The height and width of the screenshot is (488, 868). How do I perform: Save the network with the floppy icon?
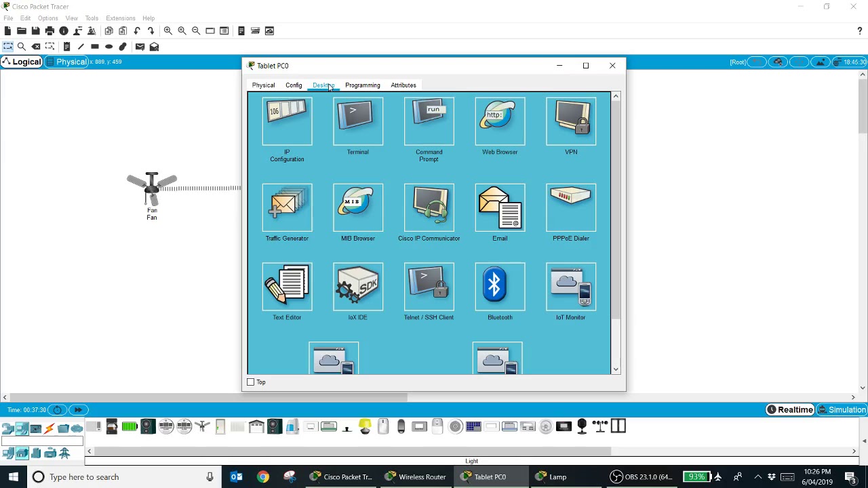[35, 30]
